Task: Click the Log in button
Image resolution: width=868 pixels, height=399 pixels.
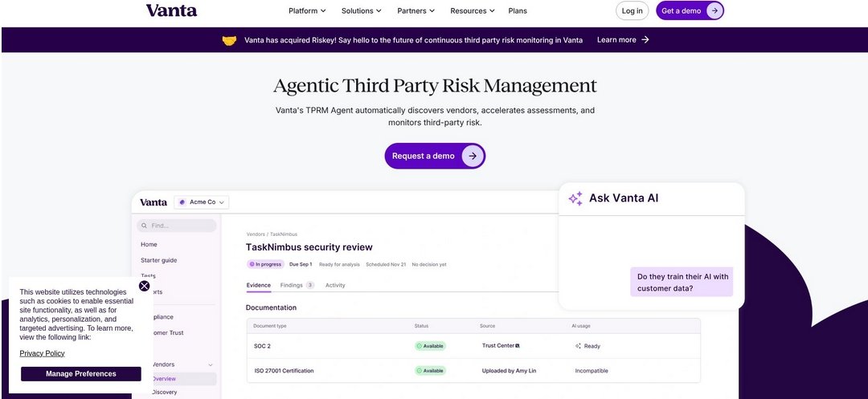Action: (x=633, y=10)
